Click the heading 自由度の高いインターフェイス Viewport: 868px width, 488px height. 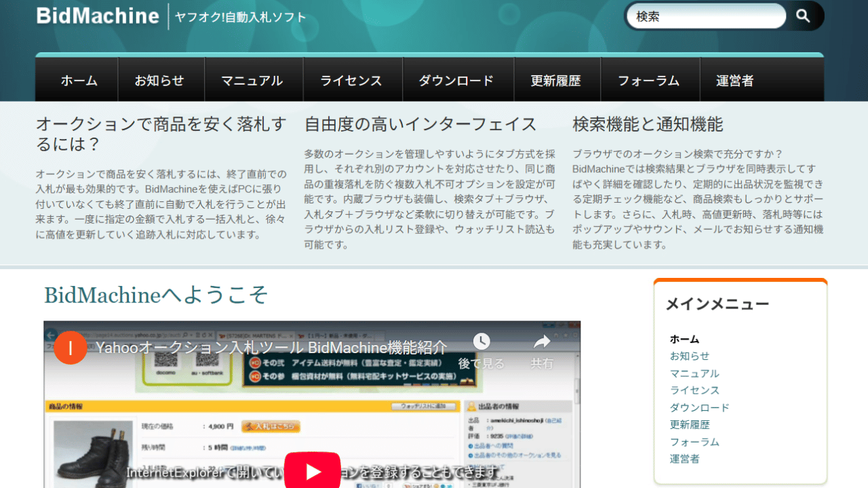coord(420,124)
